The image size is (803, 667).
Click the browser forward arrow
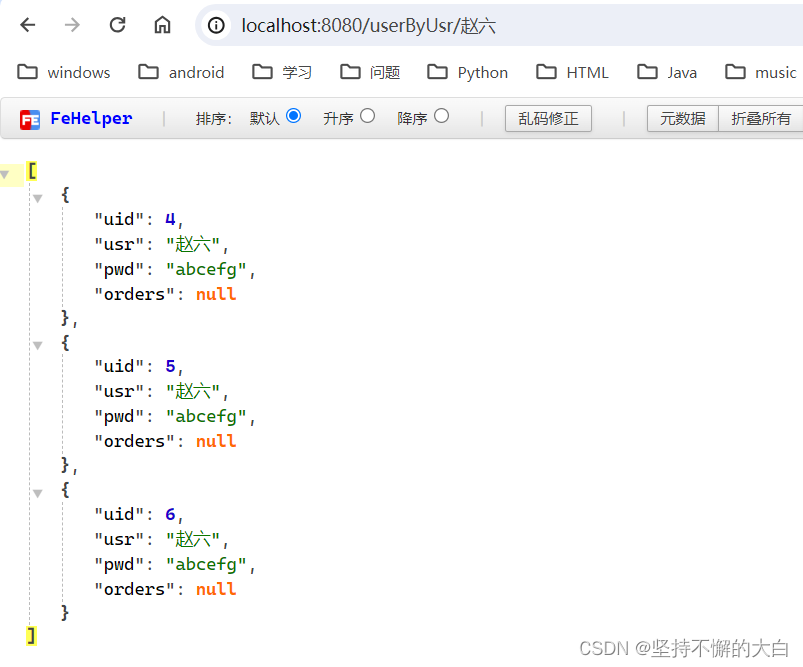72,25
